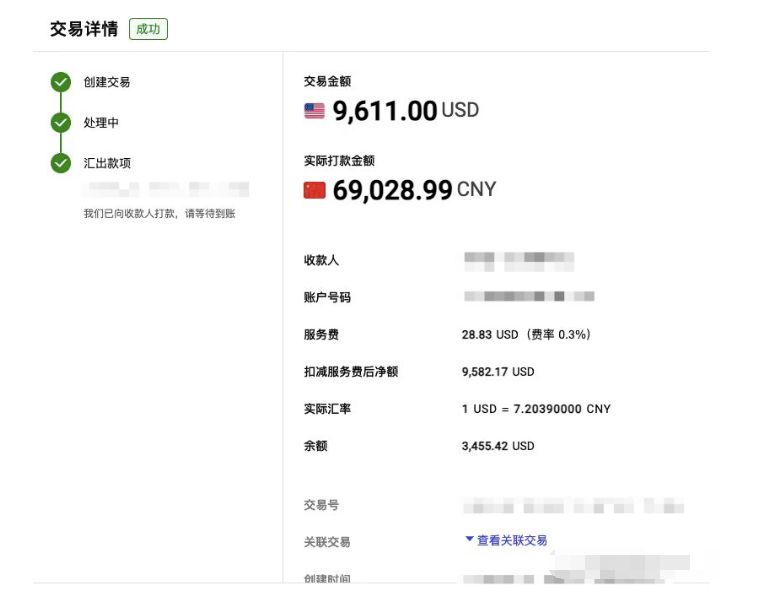
Task: Click the 账户号码 label
Action: (327, 297)
